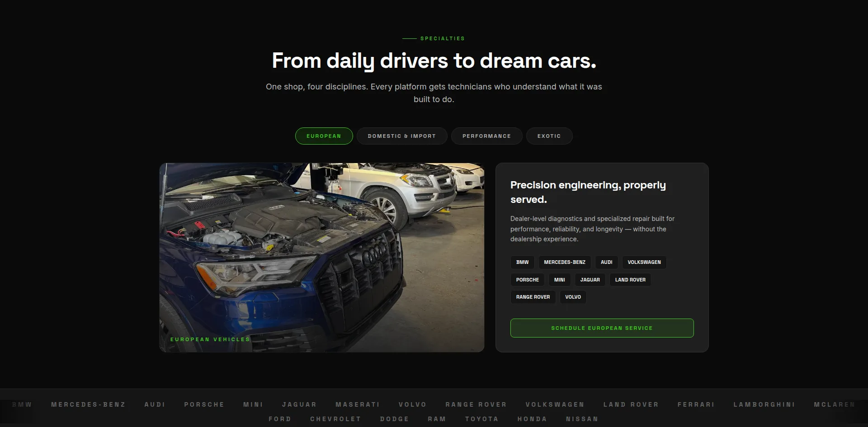Click 'Dodge' in the bottom brand strip

click(394, 419)
